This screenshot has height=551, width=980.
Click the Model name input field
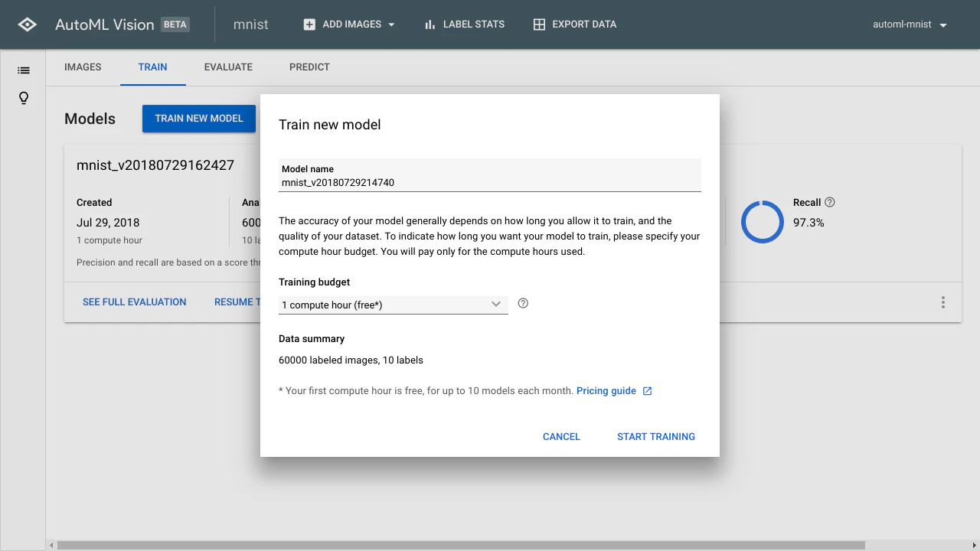click(490, 175)
